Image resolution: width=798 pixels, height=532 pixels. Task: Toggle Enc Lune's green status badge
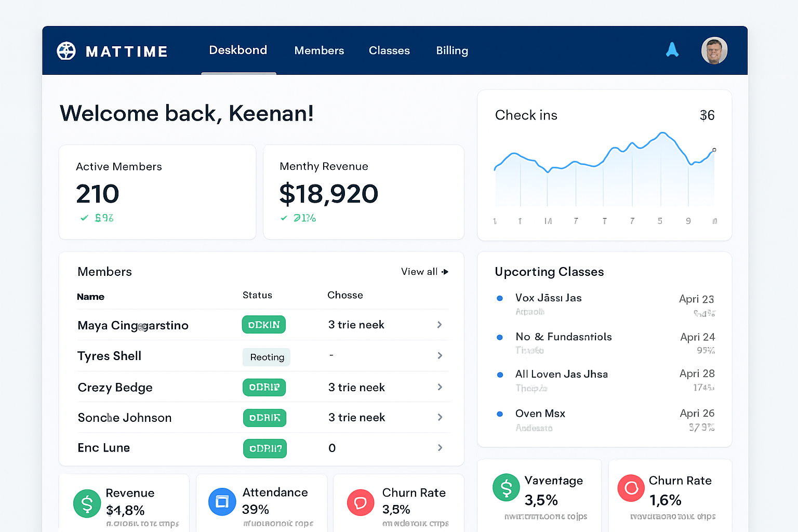[264, 448]
